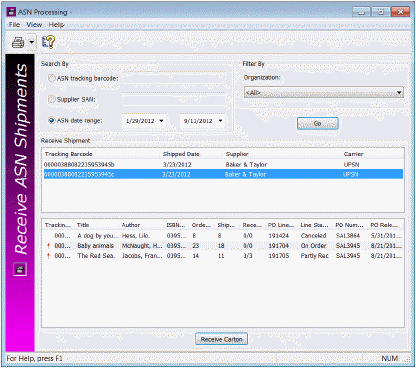The image size is (416, 368).
Task: Click red exclamation icon beside The Red Sea row
Action: [x=49, y=256]
